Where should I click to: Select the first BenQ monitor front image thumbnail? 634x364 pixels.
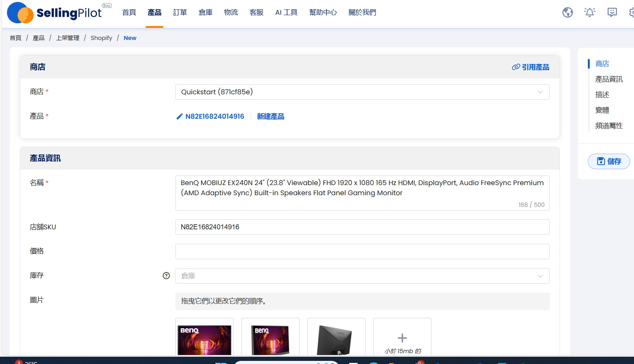pyautogui.click(x=204, y=337)
